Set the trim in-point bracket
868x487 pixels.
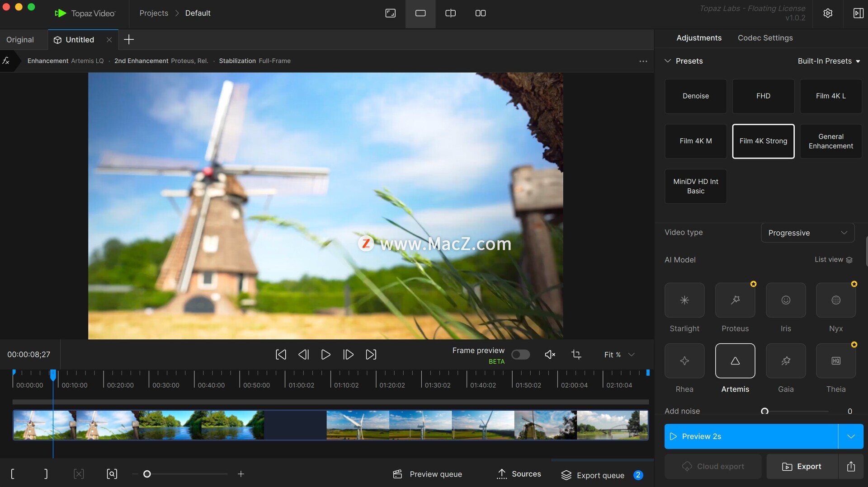click(13, 474)
